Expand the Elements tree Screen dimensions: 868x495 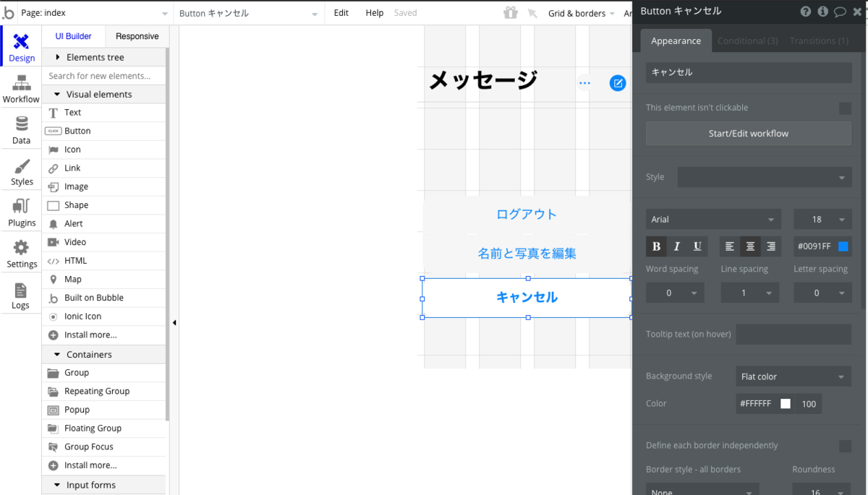104,57
